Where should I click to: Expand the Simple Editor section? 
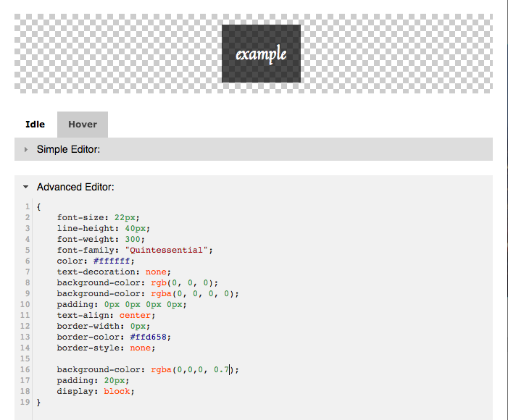[x=26, y=149]
